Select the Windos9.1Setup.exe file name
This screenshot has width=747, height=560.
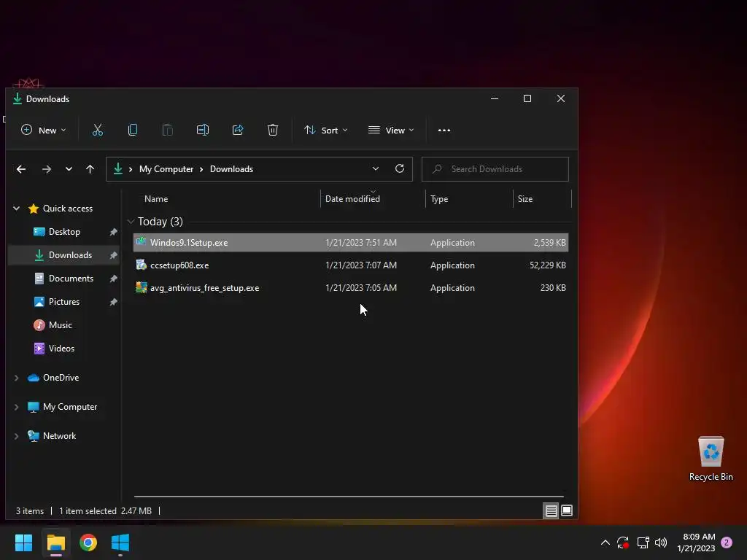(189, 242)
